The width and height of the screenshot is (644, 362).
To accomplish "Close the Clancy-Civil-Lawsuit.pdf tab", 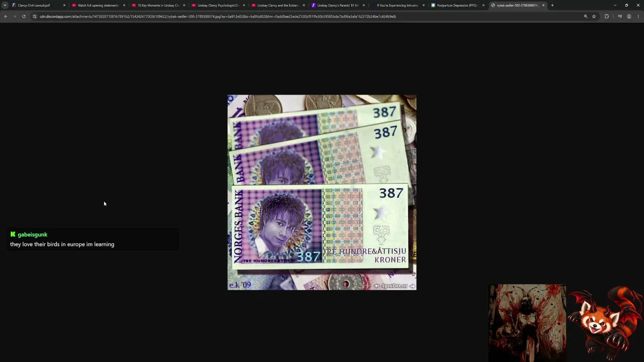I will click(x=64, y=5).
